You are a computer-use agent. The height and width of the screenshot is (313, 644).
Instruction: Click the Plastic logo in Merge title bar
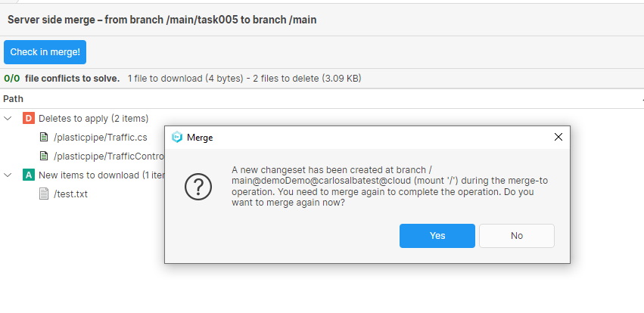[x=177, y=138]
